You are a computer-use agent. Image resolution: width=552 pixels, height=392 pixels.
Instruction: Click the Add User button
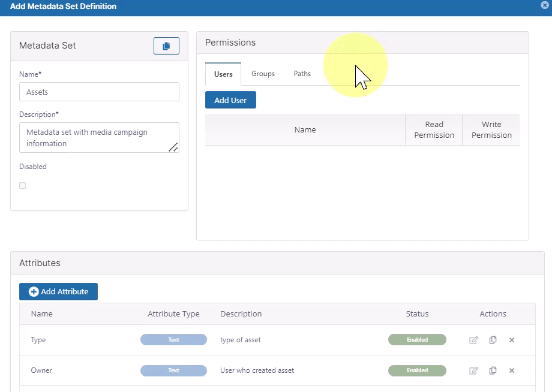[x=230, y=100]
